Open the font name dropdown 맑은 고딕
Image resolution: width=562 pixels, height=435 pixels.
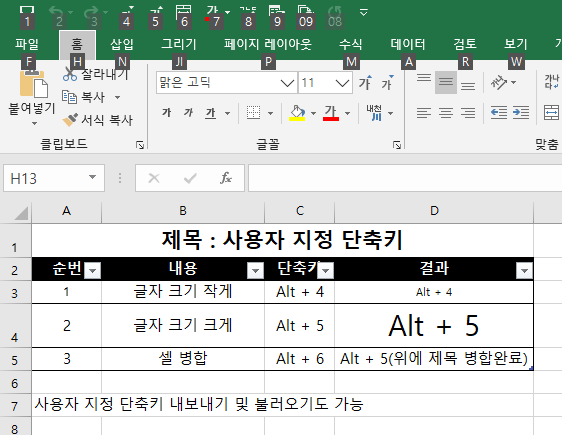click(x=287, y=83)
